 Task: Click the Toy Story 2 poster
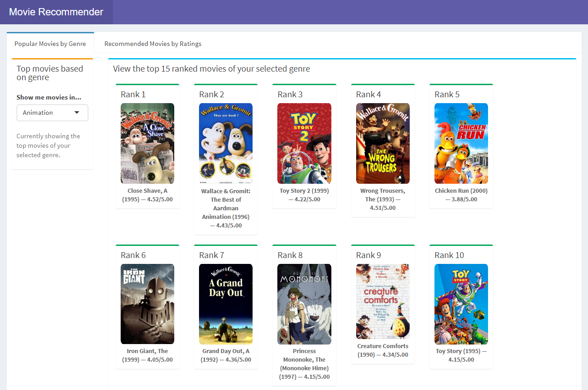[x=304, y=143]
